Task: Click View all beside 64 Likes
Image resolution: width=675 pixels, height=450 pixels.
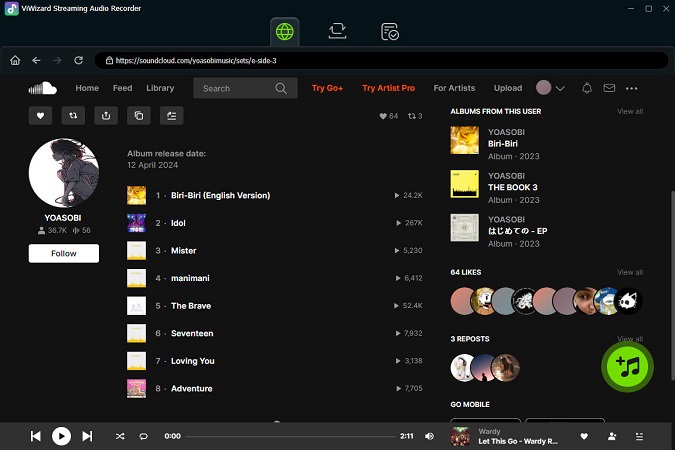Action: coord(630,272)
